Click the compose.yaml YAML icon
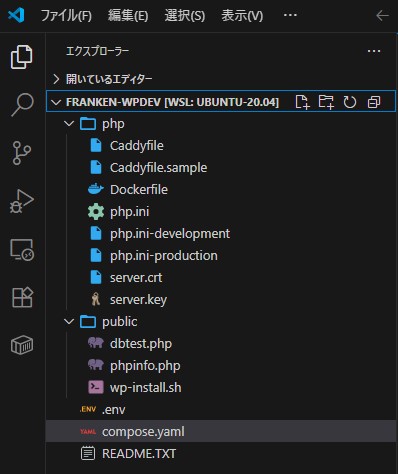Image resolution: width=398 pixels, height=474 pixels. tap(88, 431)
